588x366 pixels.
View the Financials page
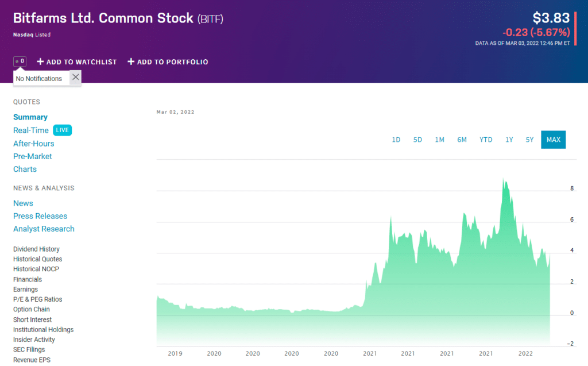pyautogui.click(x=28, y=279)
